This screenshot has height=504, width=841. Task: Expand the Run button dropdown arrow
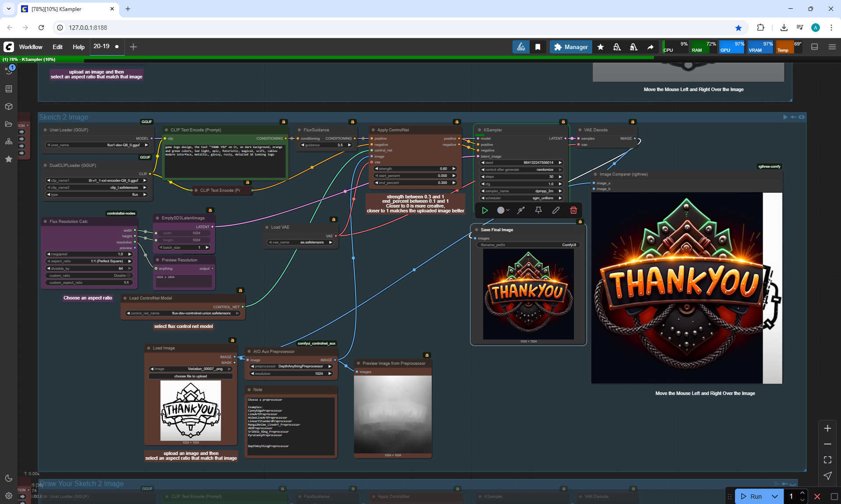point(774,496)
